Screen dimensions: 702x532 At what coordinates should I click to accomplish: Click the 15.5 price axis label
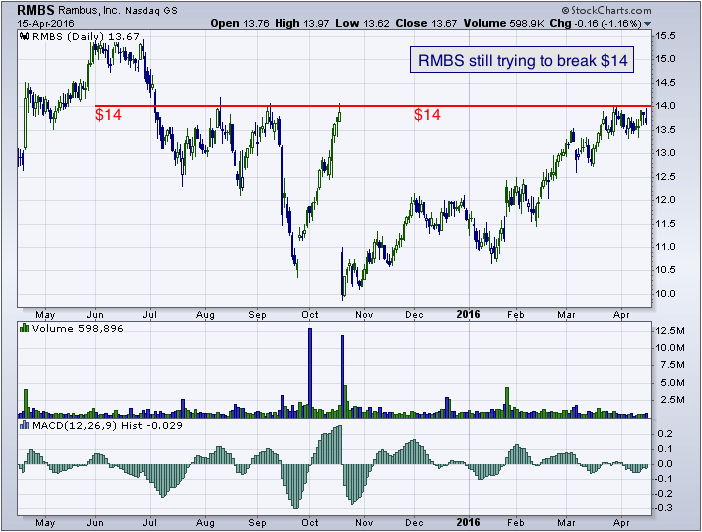pos(665,36)
